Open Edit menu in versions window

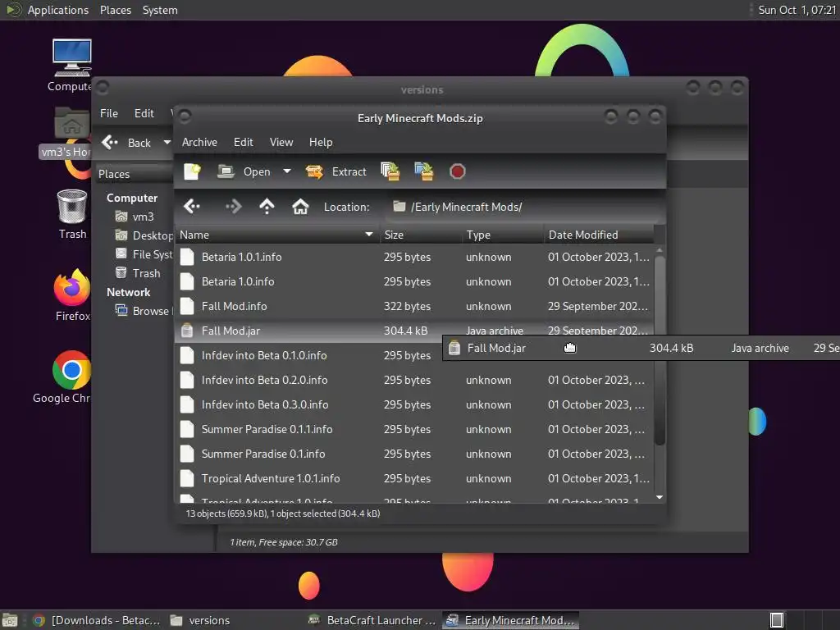144,113
